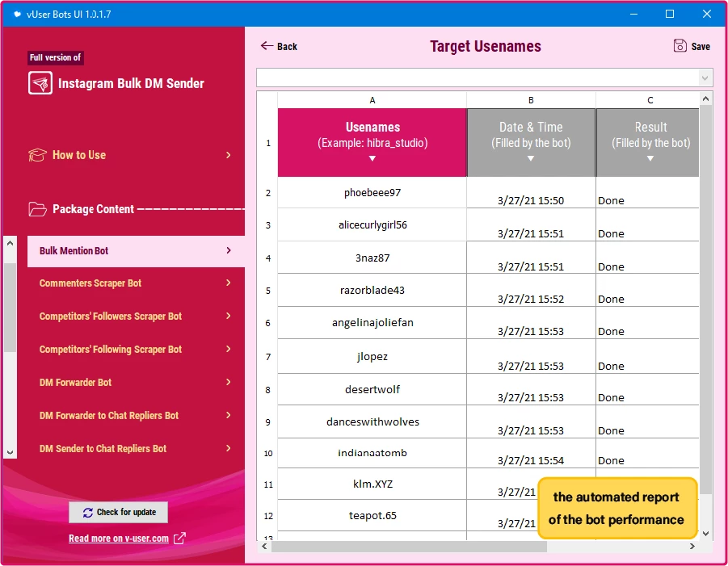
Task: Open DM Forwarder to Chat Repliers Bot chevron
Action: click(x=229, y=415)
